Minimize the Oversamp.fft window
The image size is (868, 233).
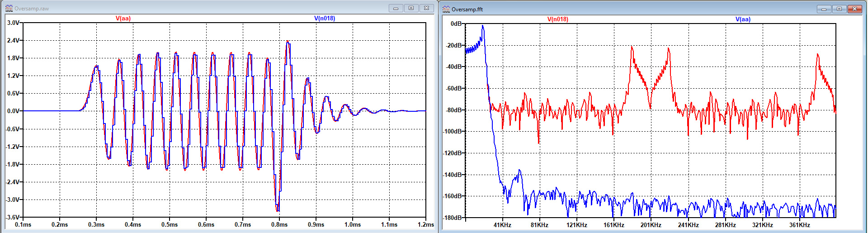click(824, 9)
